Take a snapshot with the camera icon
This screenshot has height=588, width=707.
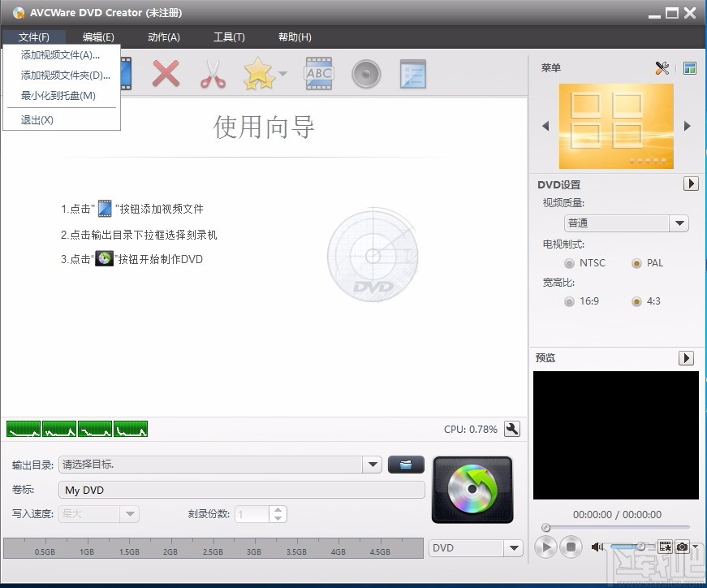click(x=683, y=547)
